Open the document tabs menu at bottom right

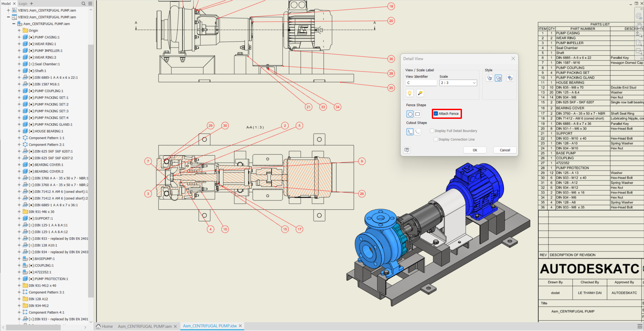[640, 326]
